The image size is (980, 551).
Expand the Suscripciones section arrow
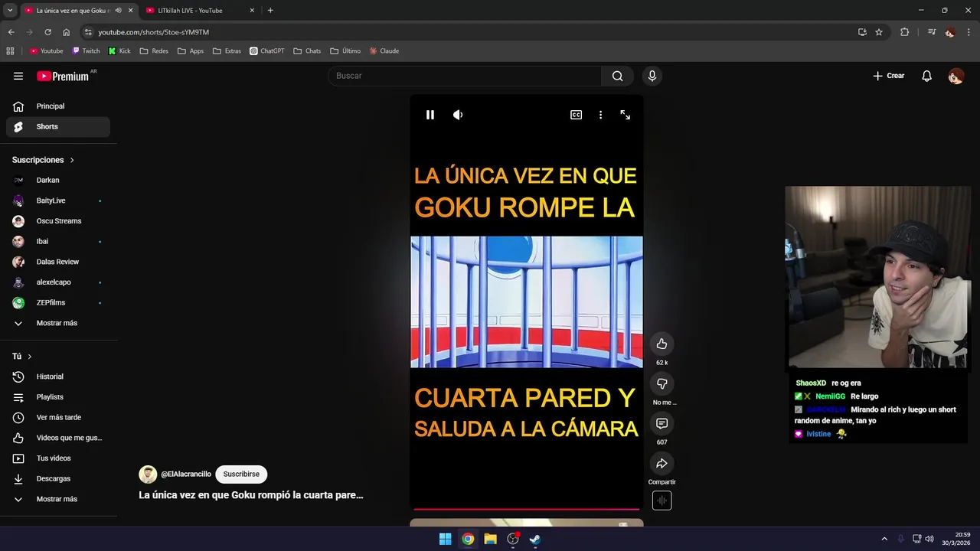(72, 160)
